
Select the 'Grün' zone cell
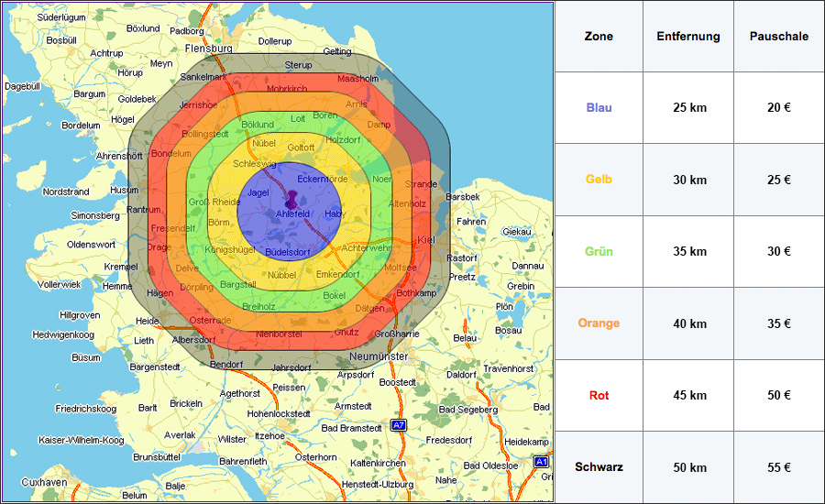[x=599, y=251]
